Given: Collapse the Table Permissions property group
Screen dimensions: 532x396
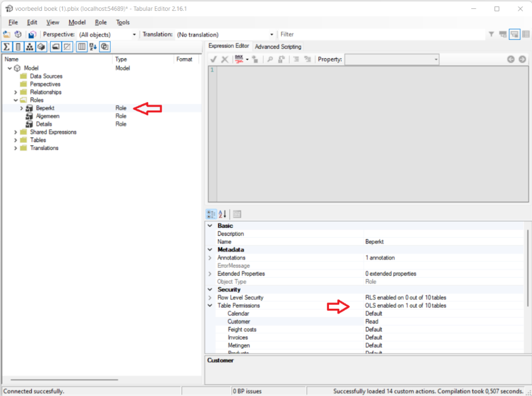Looking at the screenshot, I should pos(210,306).
